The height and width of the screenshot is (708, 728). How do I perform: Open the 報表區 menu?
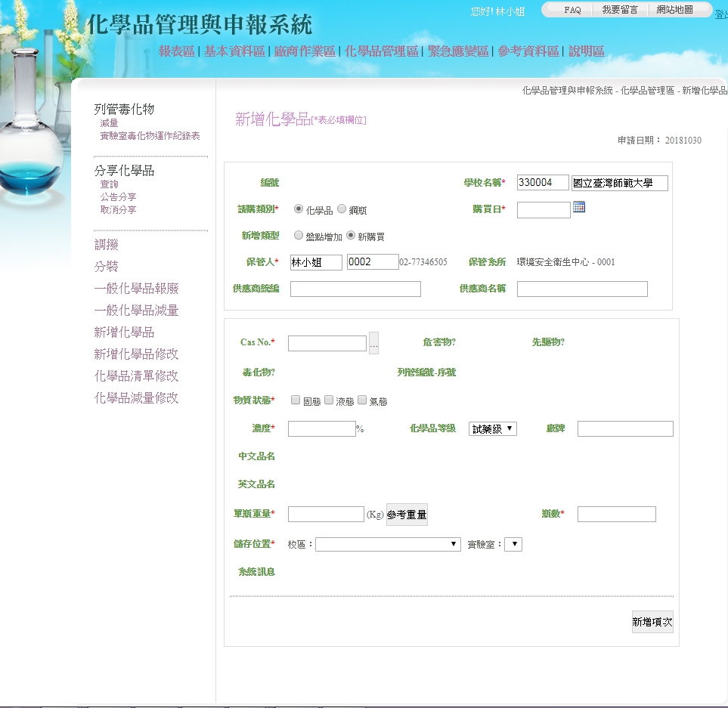(176, 51)
